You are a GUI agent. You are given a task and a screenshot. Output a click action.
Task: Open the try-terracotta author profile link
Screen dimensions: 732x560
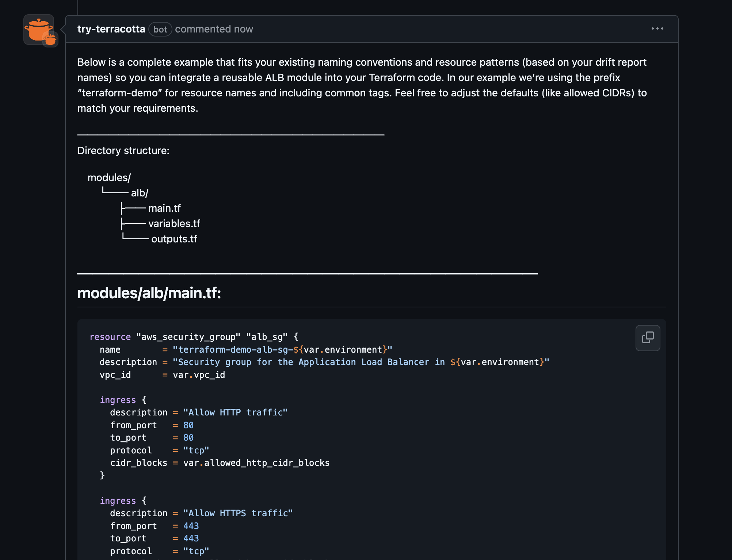click(x=111, y=29)
